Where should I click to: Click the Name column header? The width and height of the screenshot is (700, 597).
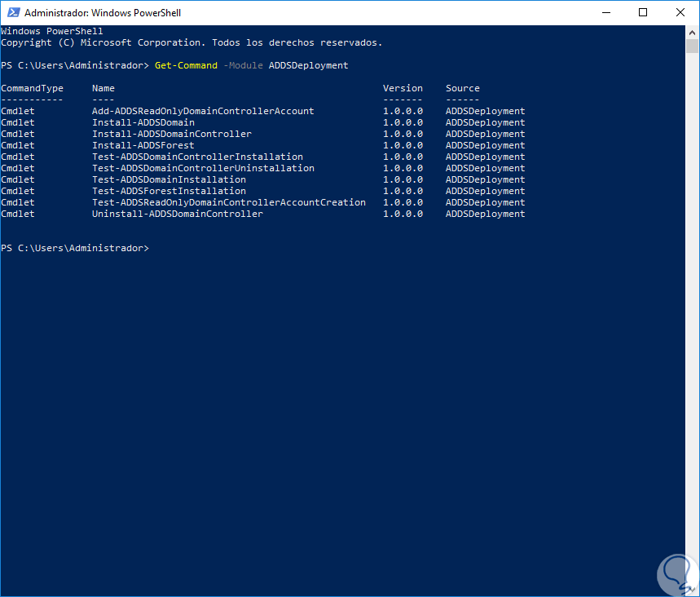point(103,88)
